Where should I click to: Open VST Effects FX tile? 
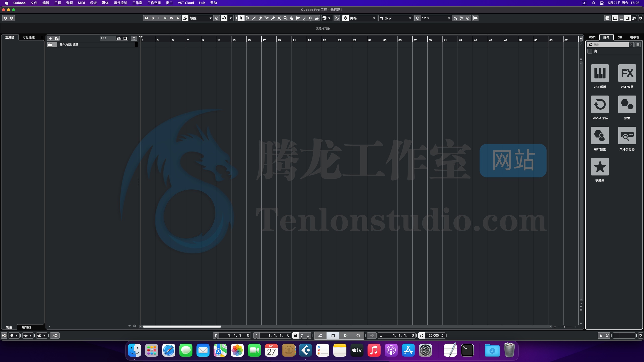pos(627,73)
